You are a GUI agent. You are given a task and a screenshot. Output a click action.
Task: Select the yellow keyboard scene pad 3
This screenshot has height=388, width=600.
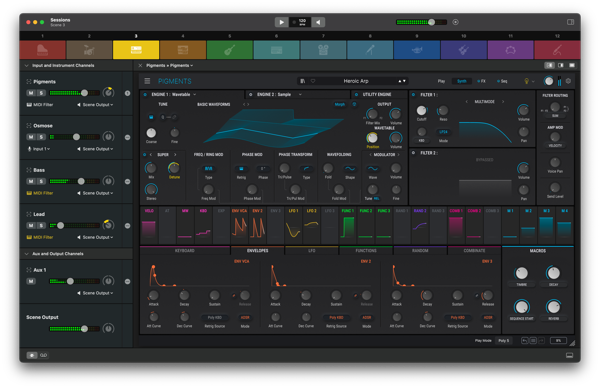136,50
